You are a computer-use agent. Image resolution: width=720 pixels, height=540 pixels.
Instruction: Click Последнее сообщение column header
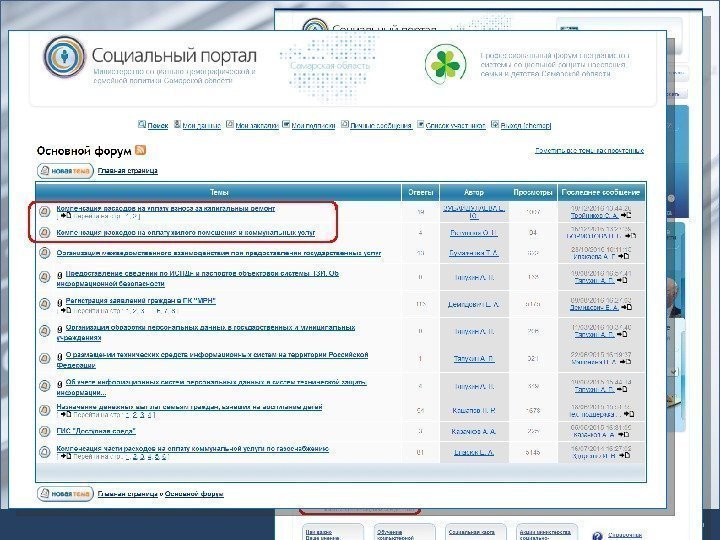[601, 192]
